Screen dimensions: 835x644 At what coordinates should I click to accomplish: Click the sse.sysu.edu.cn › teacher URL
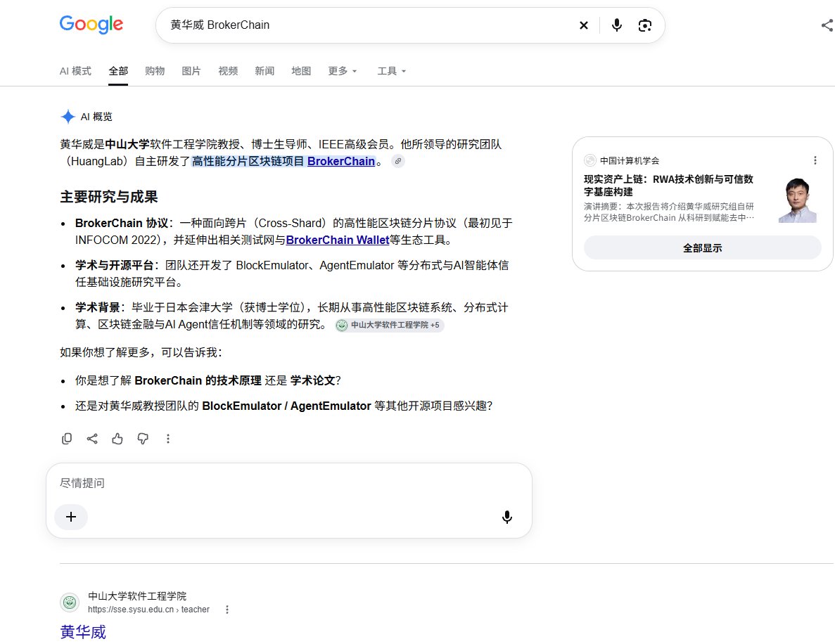coord(148,610)
